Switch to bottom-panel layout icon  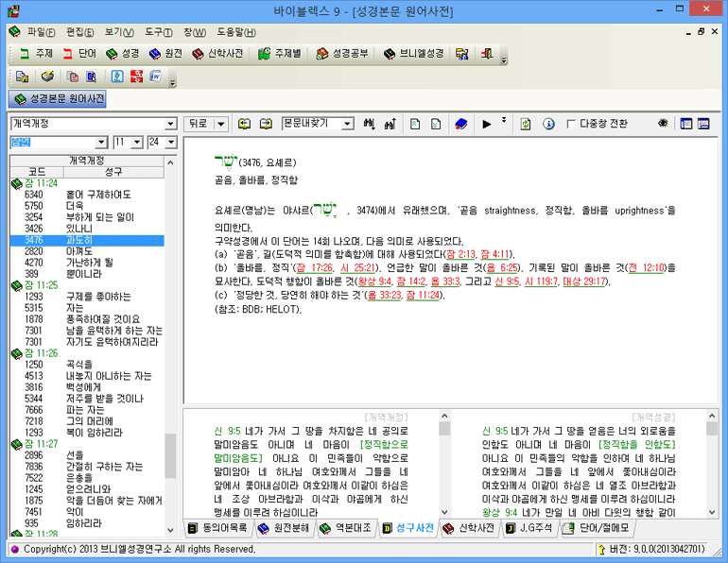703,124
